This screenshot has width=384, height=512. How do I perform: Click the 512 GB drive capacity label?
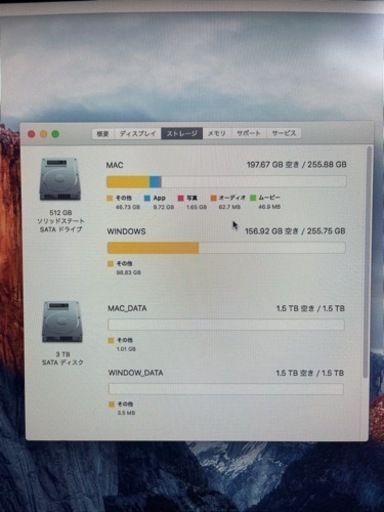coord(61,213)
